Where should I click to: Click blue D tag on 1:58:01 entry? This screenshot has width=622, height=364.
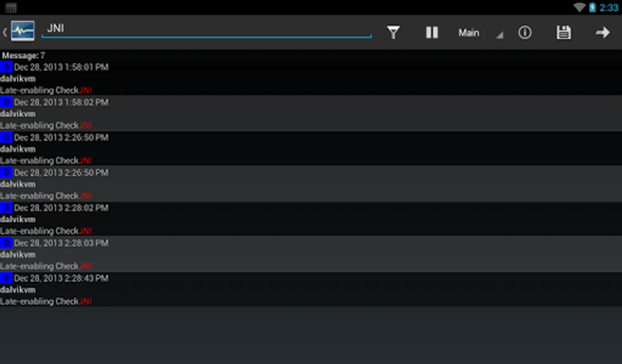click(6, 67)
